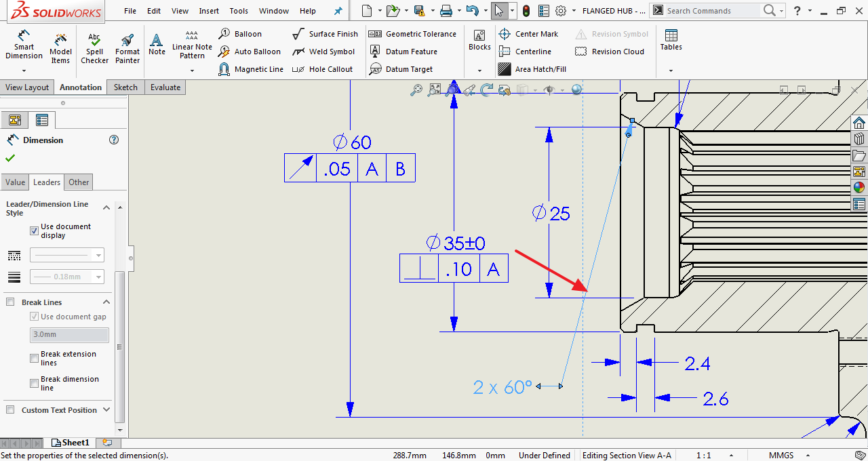Click the Model Items icon
This screenshot has width=868, height=461.
(60, 47)
